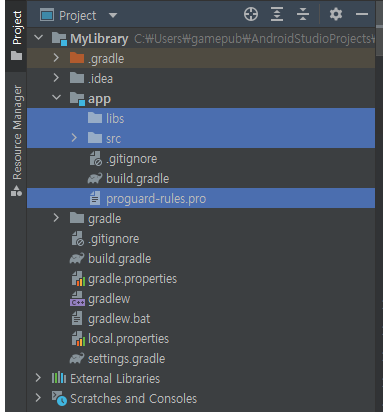The image size is (383, 412).
Task: Click the gradlew.bat file icon
Action: point(77,318)
